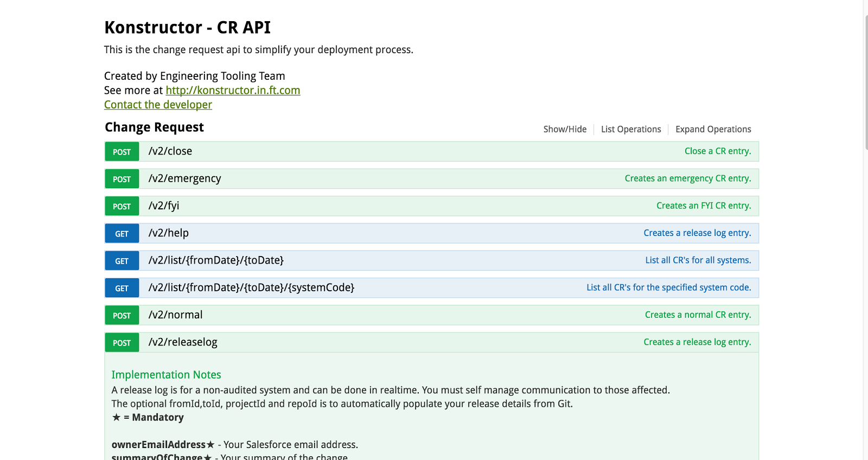Expand the /v2/help endpoint path

169,233
